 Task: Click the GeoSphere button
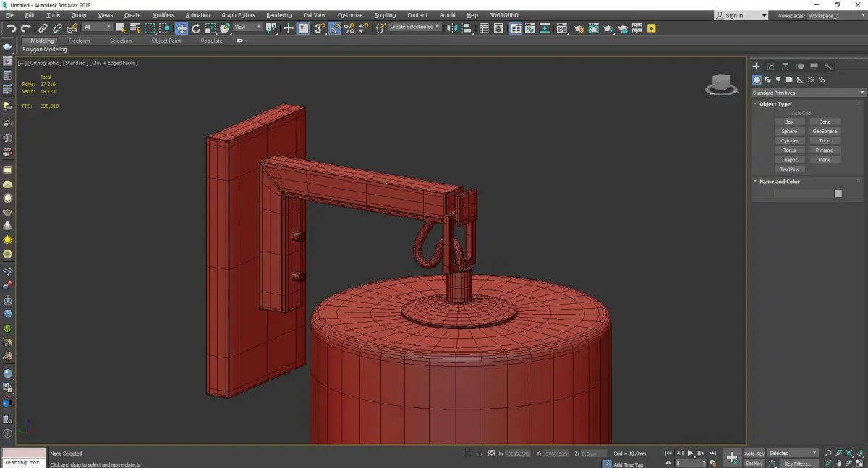coord(825,131)
